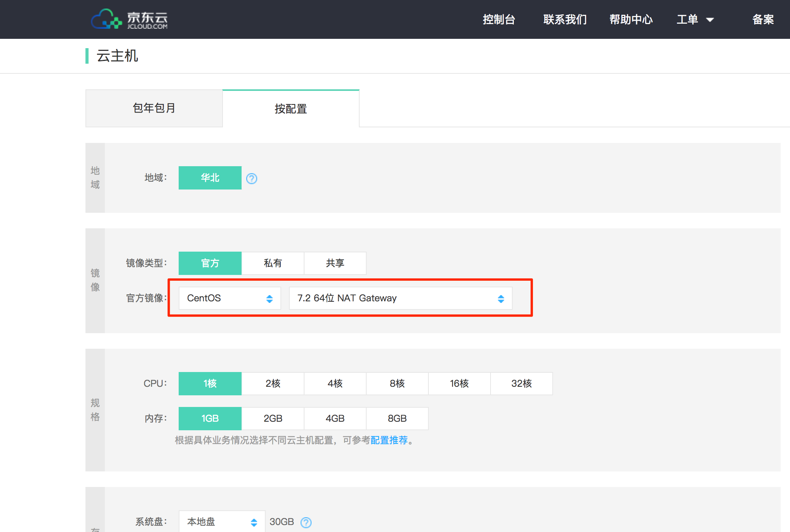Open the 配置推荐 link
Image resolution: width=790 pixels, height=532 pixels.
(389, 440)
